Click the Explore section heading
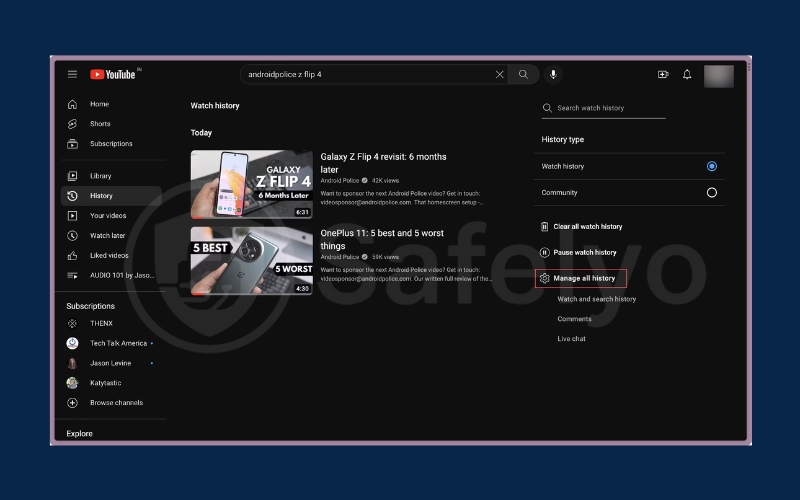 click(80, 434)
